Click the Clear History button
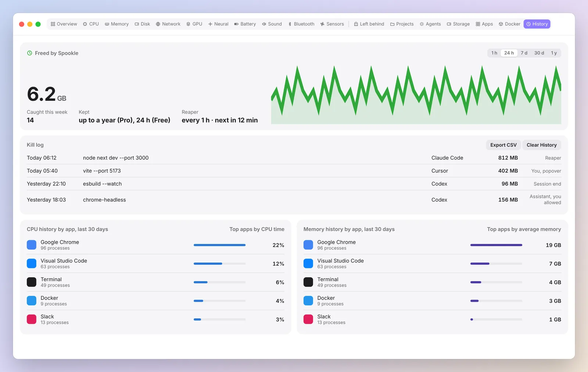The image size is (588, 372). pyautogui.click(x=542, y=145)
